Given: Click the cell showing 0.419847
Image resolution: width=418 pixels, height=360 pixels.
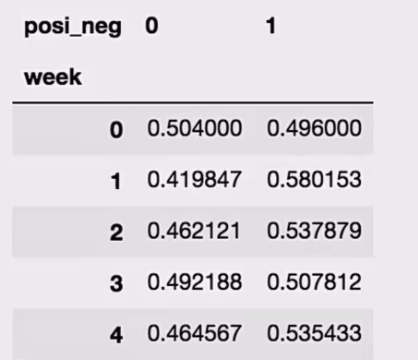Looking at the screenshot, I should tap(194, 179).
